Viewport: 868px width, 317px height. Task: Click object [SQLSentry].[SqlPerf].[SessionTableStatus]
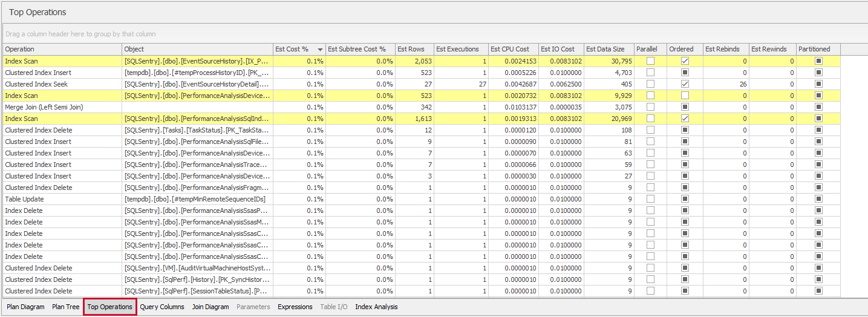pos(197,291)
